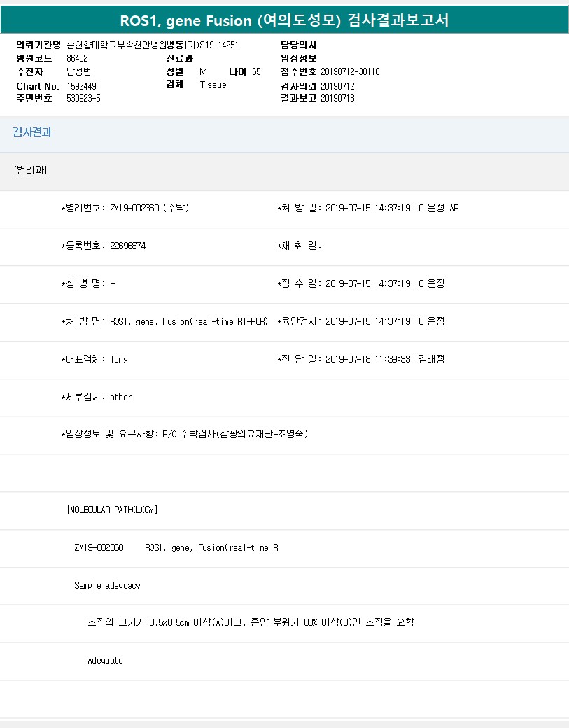Click the 결과보고 date 20190718

[337, 99]
